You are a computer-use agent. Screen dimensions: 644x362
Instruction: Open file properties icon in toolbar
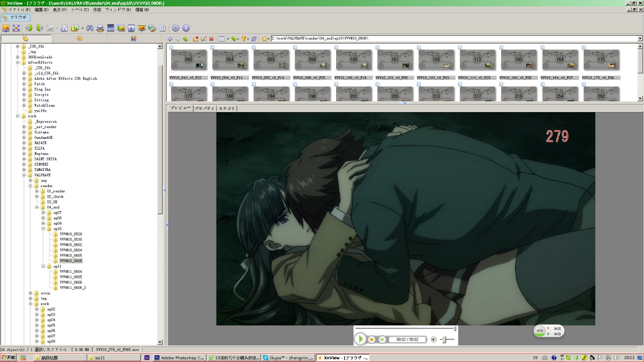coord(64,28)
